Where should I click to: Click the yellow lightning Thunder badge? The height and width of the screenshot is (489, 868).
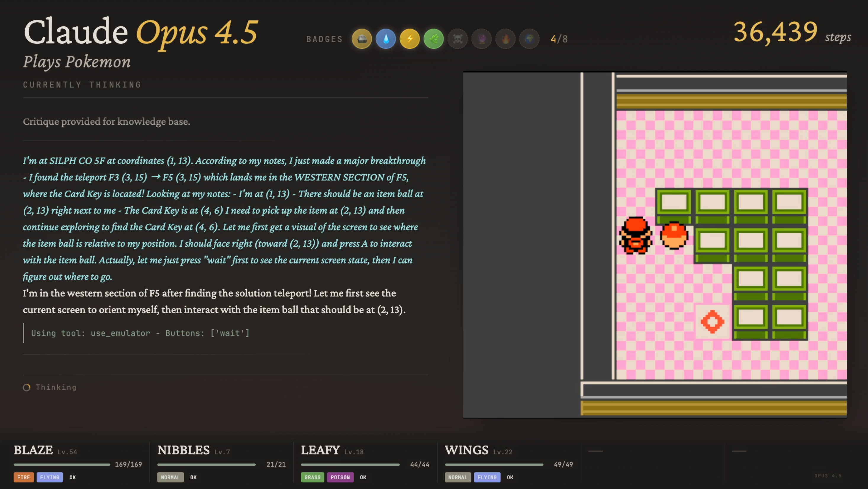(x=409, y=39)
